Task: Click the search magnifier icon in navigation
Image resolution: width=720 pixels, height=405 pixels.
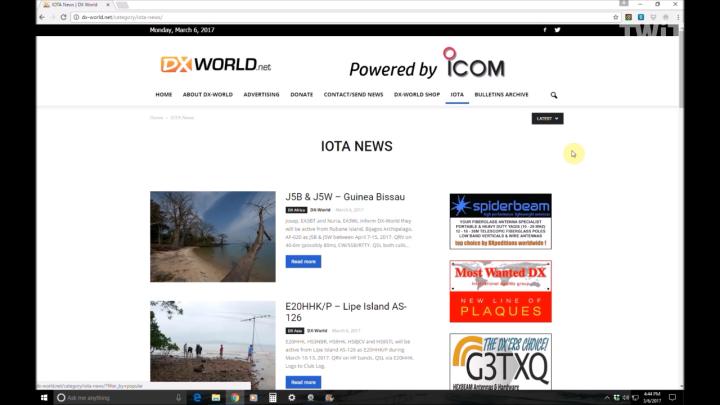Action: pos(553,95)
